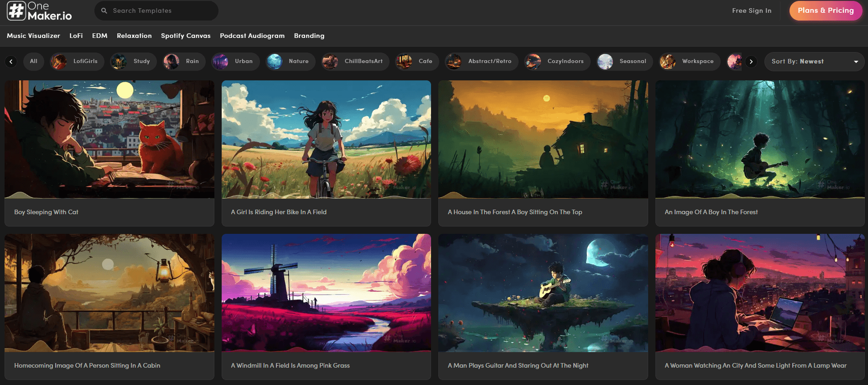The height and width of the screenshot is (385, 868).
Task: Open the Spotify Canvas page
Action: point(186,36)
